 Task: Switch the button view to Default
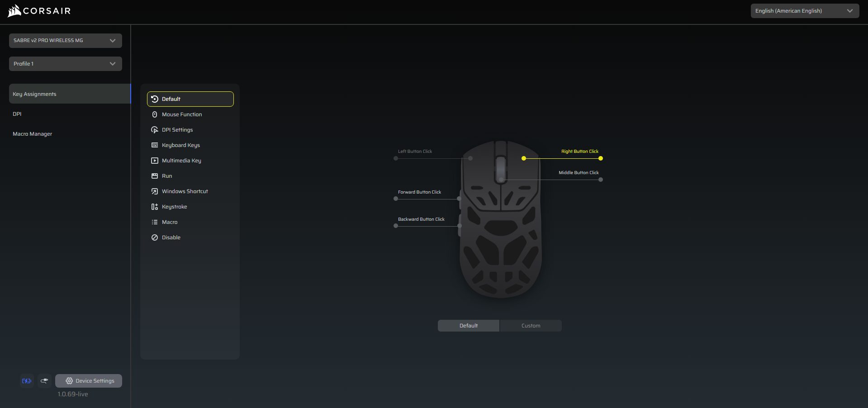click(468, 326)
